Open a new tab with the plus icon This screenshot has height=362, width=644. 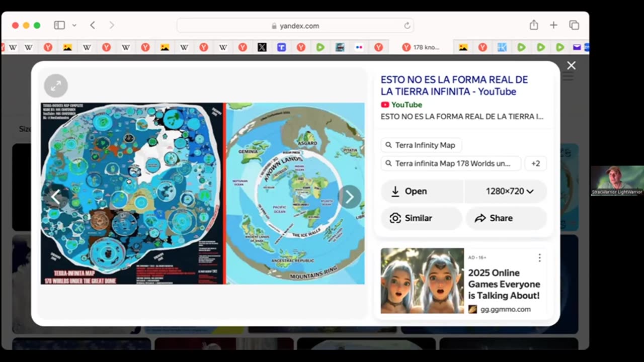click(553, 25)
